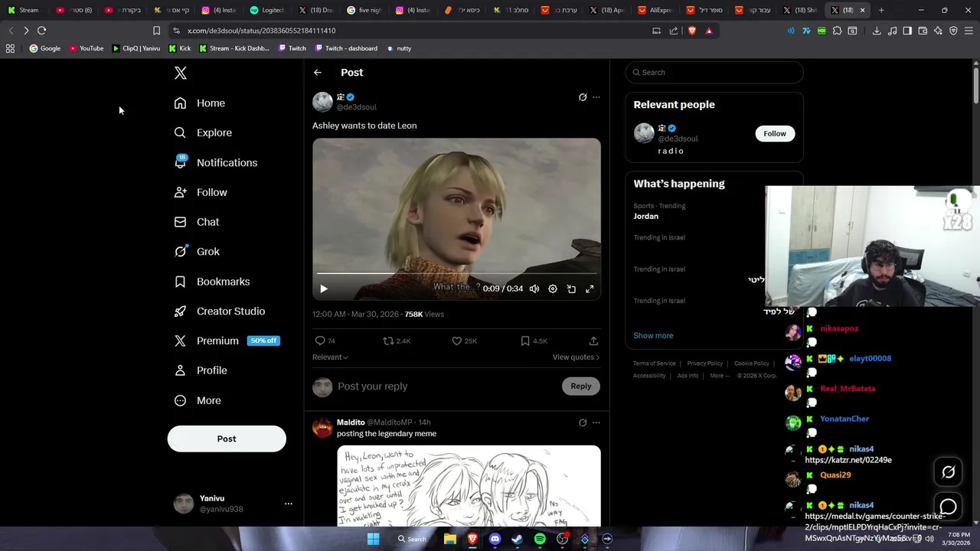Open a new browser tab

(x=881, y=10)
